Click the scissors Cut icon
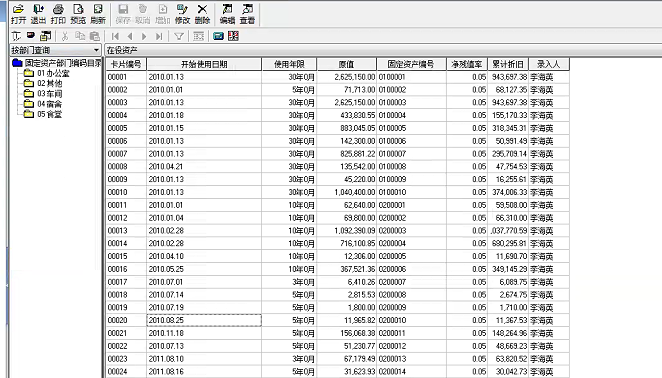Image resolution: width=662 pixels, height=378 pixels. coord(65,36)
